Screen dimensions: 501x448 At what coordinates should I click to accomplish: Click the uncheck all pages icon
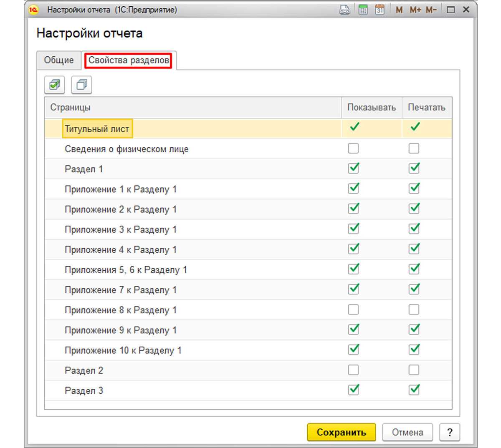pos(81,85)
